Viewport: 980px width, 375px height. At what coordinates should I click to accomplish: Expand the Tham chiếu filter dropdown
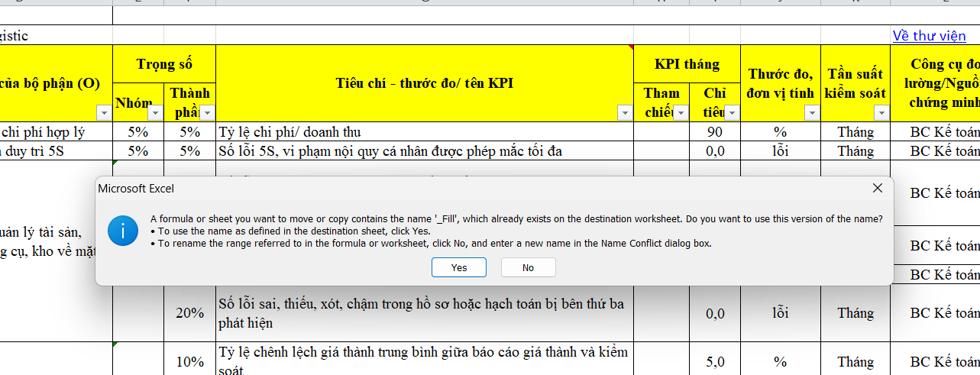681,113
